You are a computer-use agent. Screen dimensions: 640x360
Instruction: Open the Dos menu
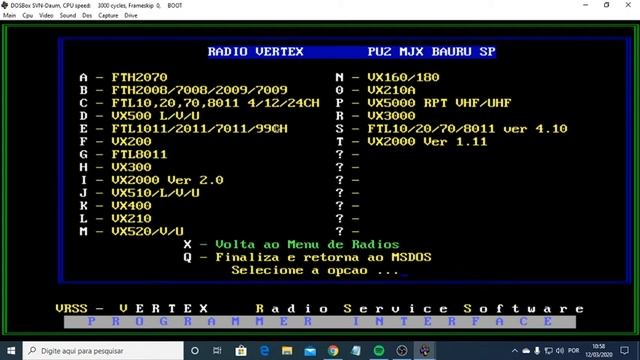tap(87, 16)
